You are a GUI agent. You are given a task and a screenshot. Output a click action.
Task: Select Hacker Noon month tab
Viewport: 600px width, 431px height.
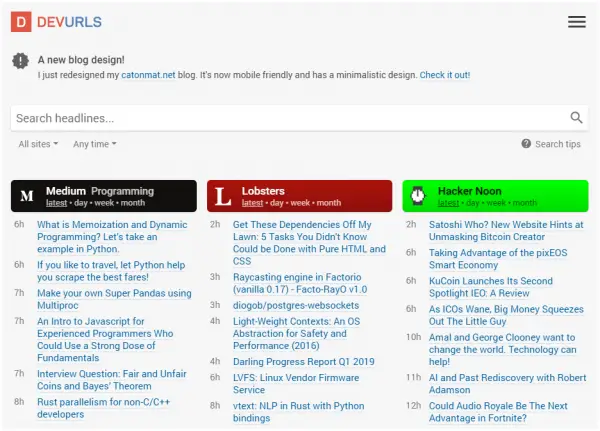[524, 203]
